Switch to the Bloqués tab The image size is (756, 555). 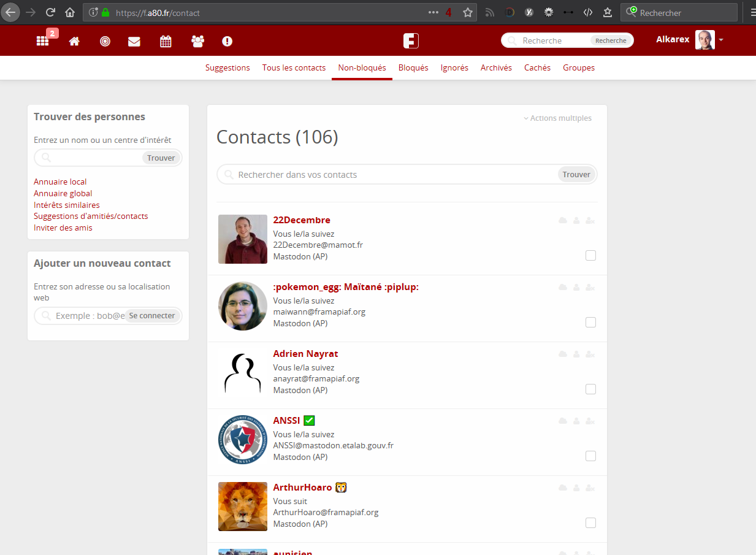[413, 67]
